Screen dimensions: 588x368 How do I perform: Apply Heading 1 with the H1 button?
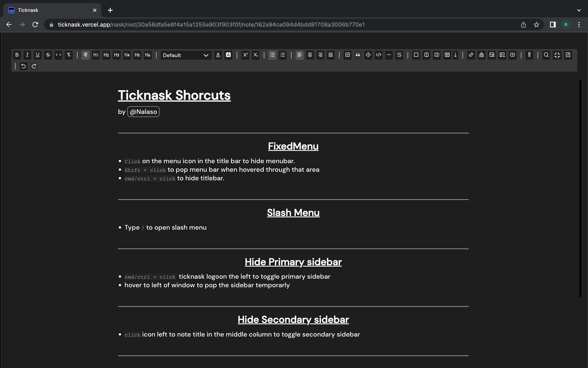coord(96,55)
